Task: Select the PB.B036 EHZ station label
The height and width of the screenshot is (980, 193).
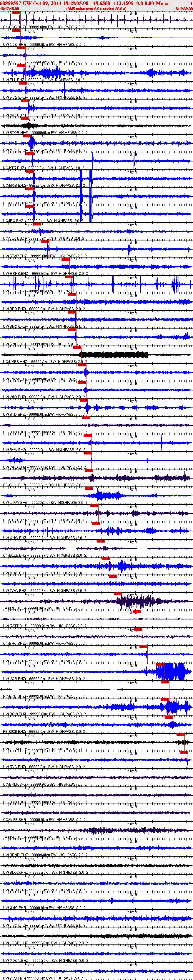Action: 44,732
